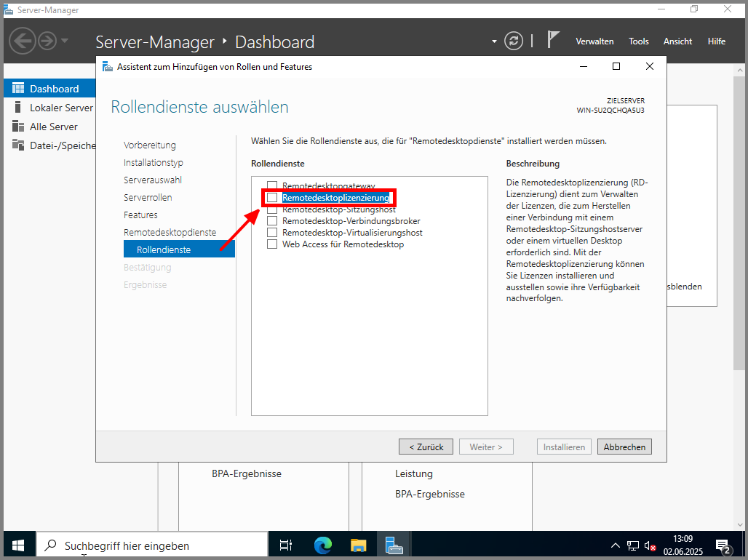This screenshot has height=560, width=748.
Task: Check the Remotedesktop-Verbindungsbroker role service
Action: (x=272, y=221)
